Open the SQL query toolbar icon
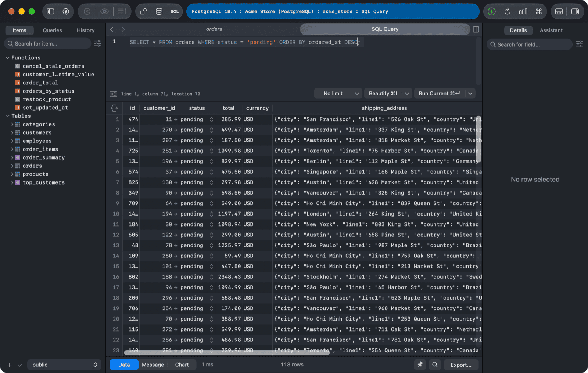The width and height of the screenshot is (588, 373). 175,11
